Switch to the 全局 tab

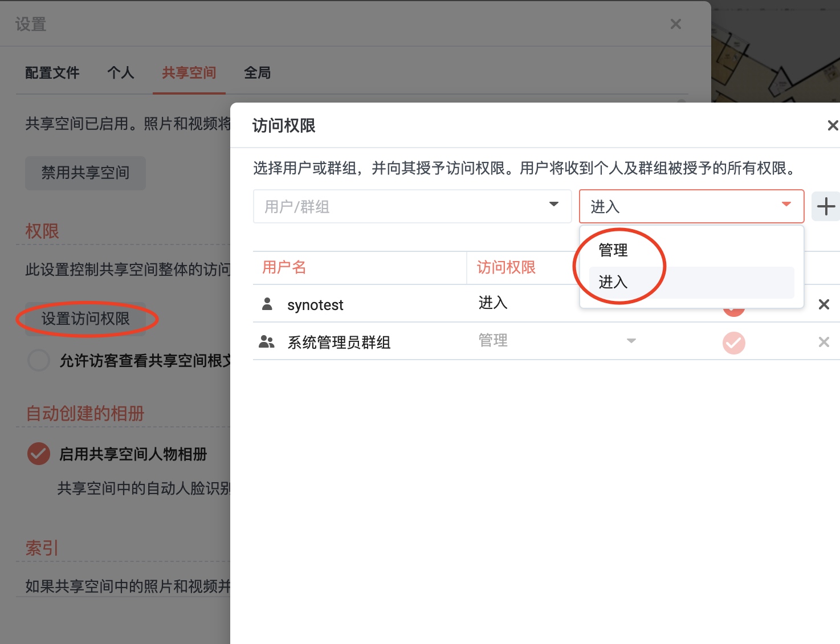coord(258,73)
